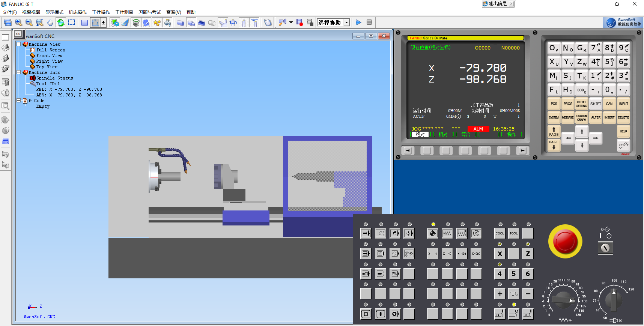644x326 pixels.
Task: Select the Z axis key
Action: point(528,254)
